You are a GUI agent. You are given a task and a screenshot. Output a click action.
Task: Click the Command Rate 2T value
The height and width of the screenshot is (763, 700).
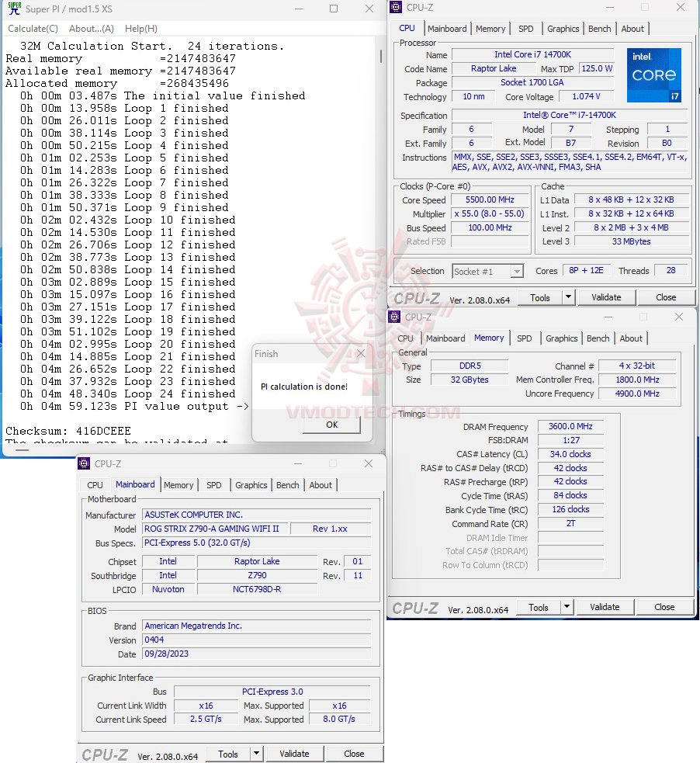coord(570,524)
